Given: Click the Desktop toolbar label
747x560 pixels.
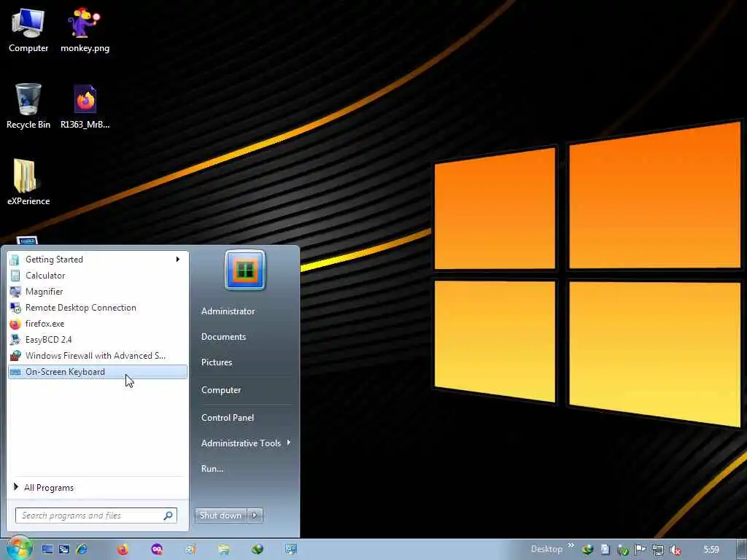Looking at the screenshot, I should click(x=546, y=549).
